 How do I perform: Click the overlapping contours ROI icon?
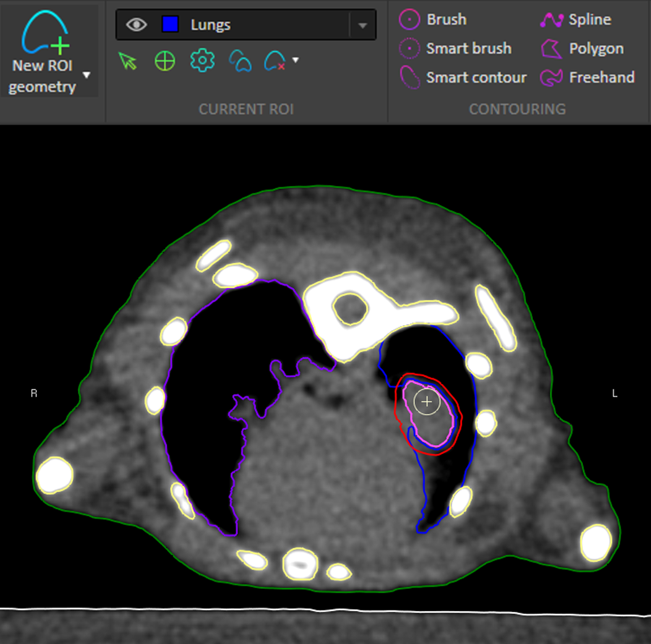[240, 61]
